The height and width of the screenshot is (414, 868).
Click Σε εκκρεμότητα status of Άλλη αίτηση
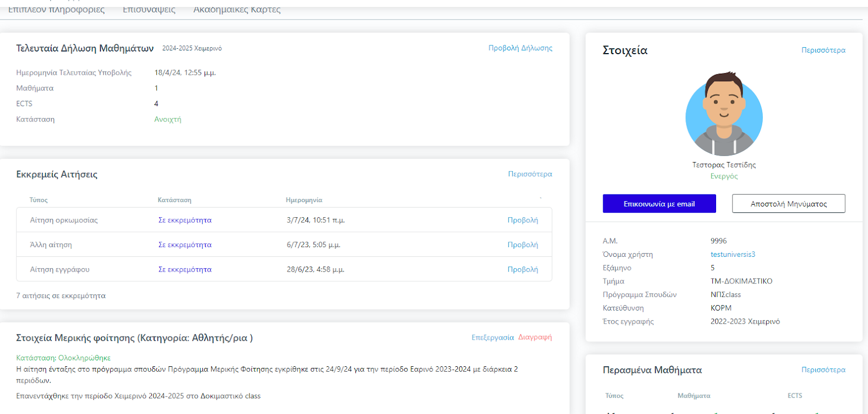pyautogui.click(x=185, y=245)
